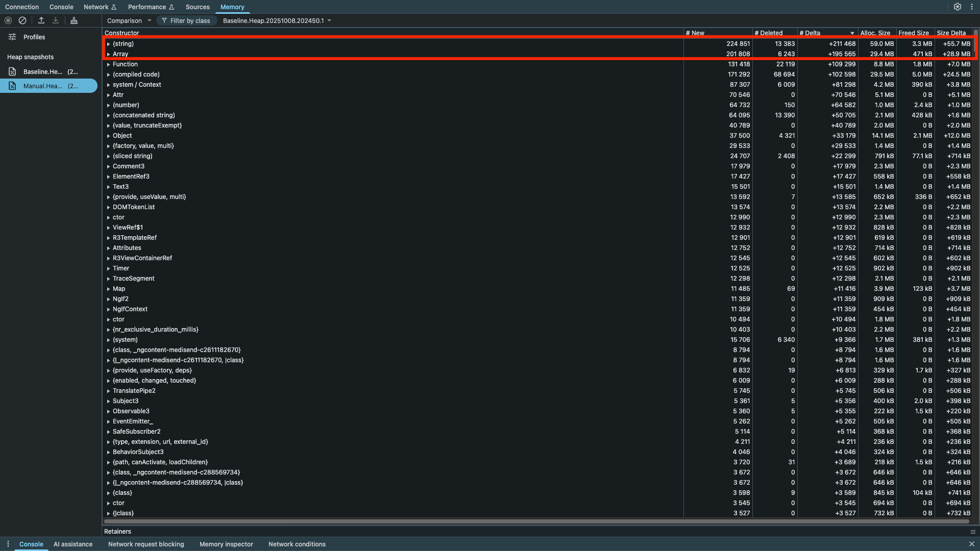The width and height of the screenshot is (980, 551).
Task: Click the Baseline.Heap snapshot file icon
Action: click(12, 71)
